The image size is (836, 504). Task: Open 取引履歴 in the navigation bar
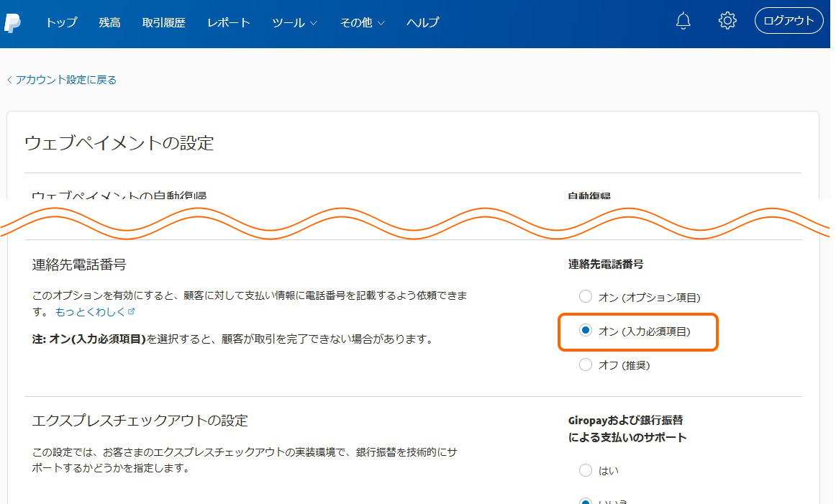(x=163, y=22)
